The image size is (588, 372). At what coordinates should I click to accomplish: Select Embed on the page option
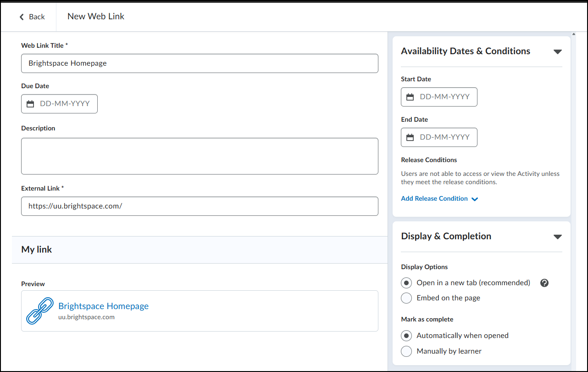click(406, 298)
